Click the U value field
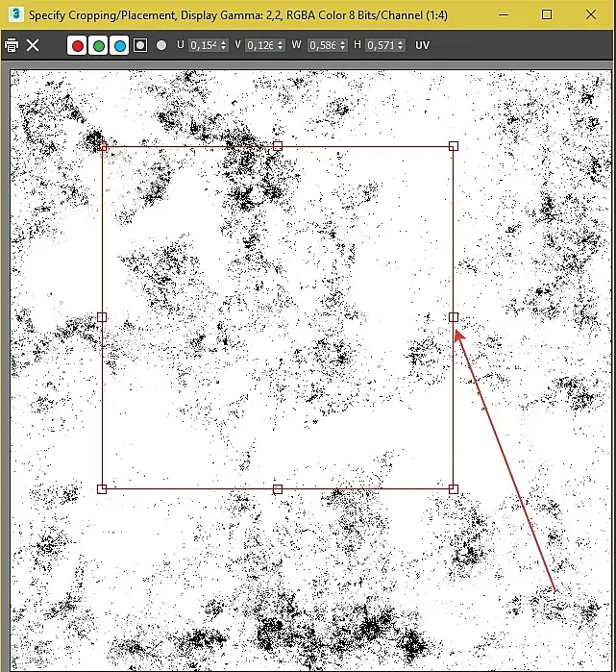 [204, 45]
